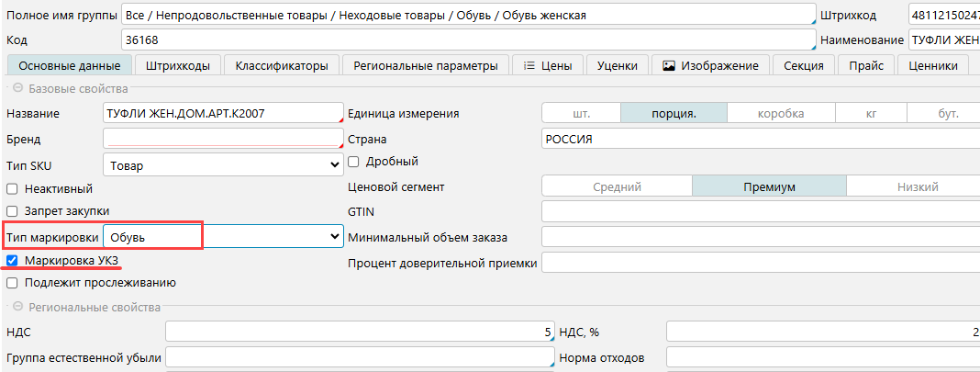The image size is (980, 372).
Task: Check the Запрет закупки box
Action: click(x=13, y=210)
